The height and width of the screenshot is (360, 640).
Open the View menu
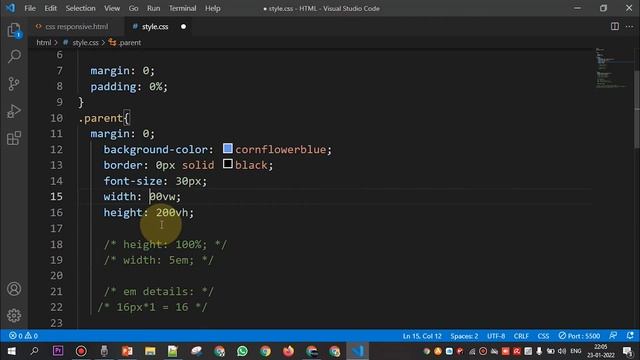tap(112, 8)
